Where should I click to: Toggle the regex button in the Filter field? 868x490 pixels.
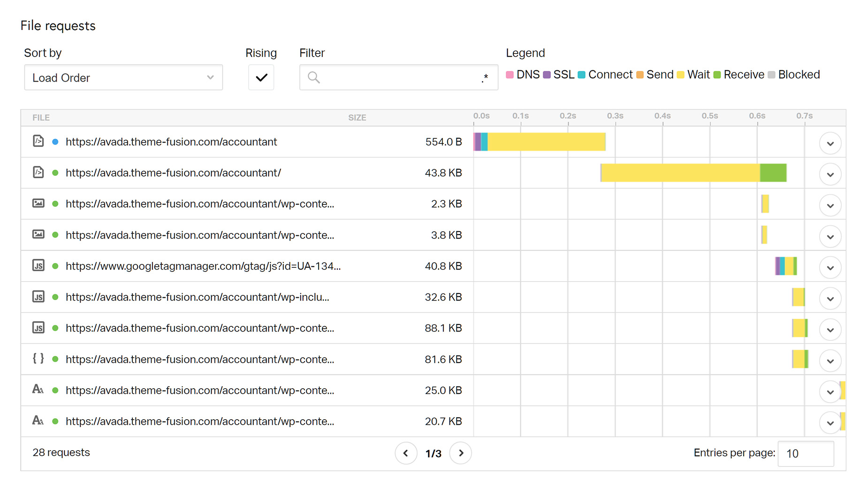pos(485,78)
